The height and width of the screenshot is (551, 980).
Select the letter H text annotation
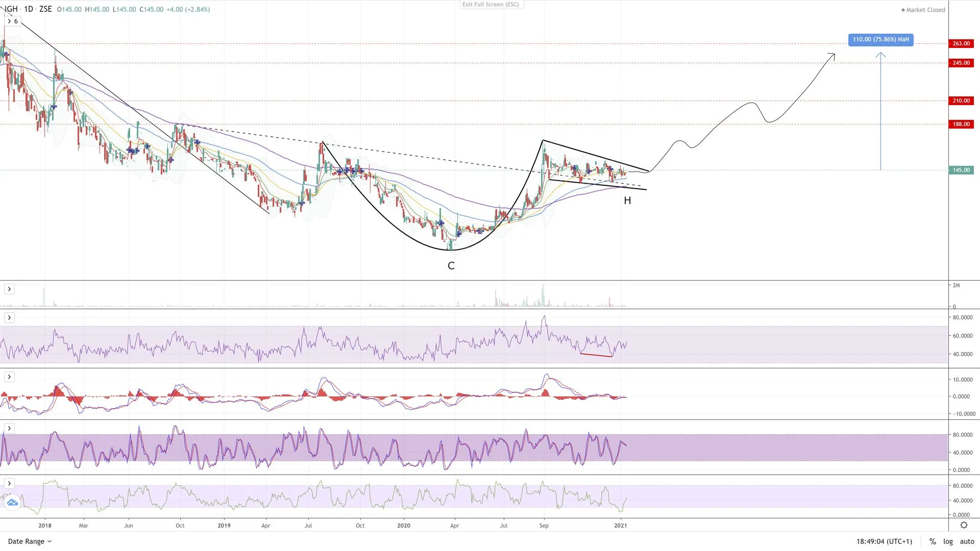pyautogui.click(x=627, y=201)
